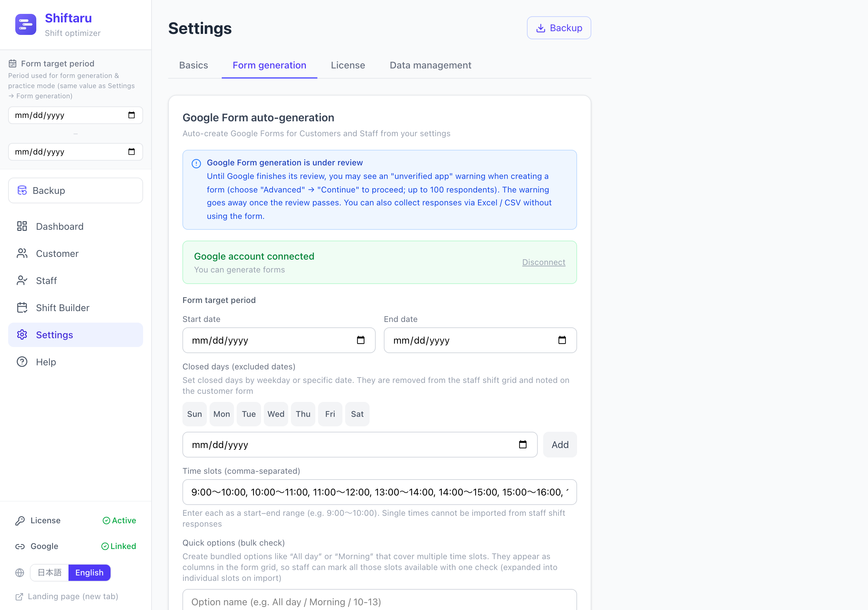The height and width of the screenshot is (610, 868).
Task: Navigate to Shift Builder
Action: click(x=76, y=308)
